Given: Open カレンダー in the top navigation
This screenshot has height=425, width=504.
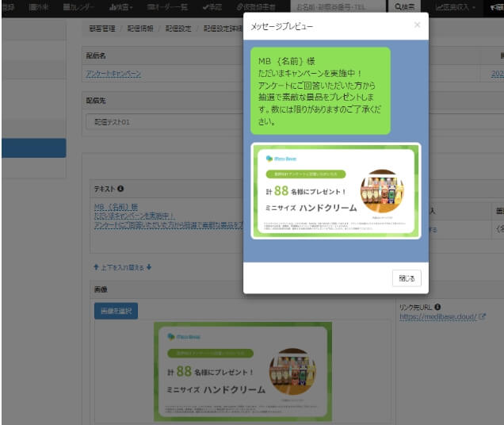Looking at the screenshot, I should tap(78, 7).
